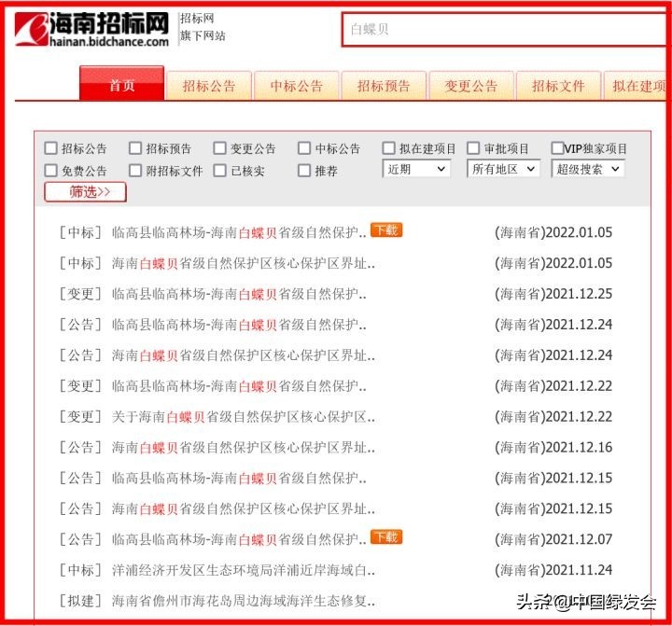Image resolution: width=672 pixels, height=626 pixels.
Task: Open the 海南省儋州市海花岛 拟建 project link
Action: tap(243, 601)
